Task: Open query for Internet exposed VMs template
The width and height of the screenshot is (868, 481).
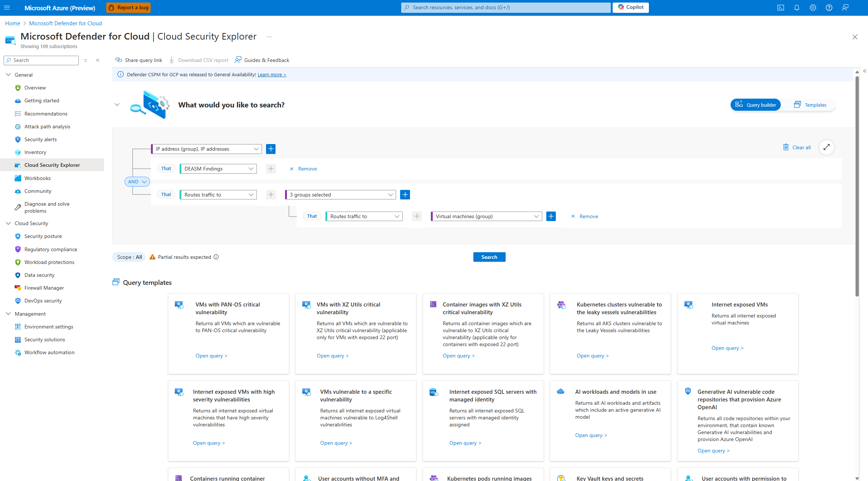Action: pos(727,348)
